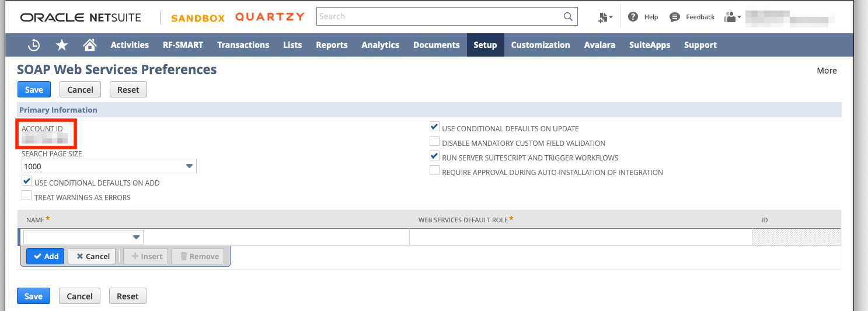Click the ID column header

(x=765, y=219)
